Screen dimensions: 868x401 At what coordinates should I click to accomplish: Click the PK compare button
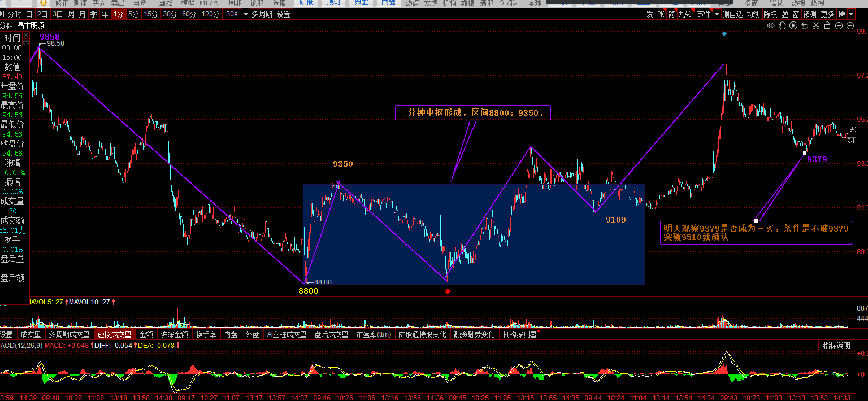661,14
